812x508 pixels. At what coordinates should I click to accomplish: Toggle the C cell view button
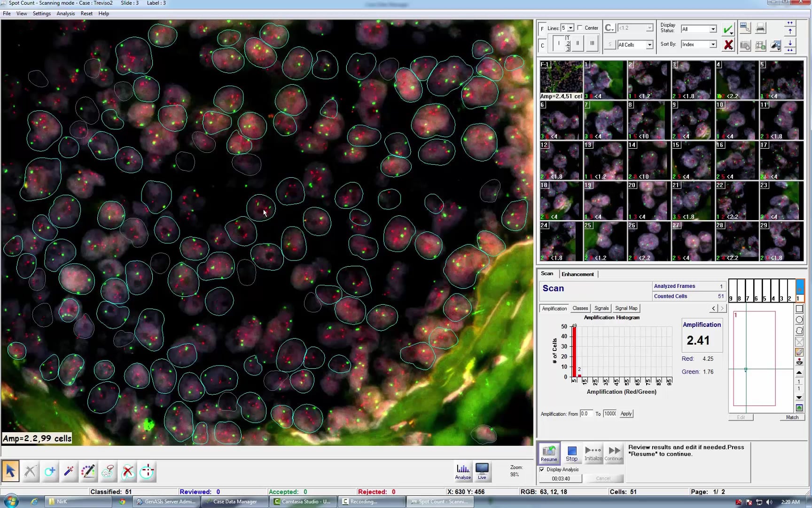pos(542,46)
